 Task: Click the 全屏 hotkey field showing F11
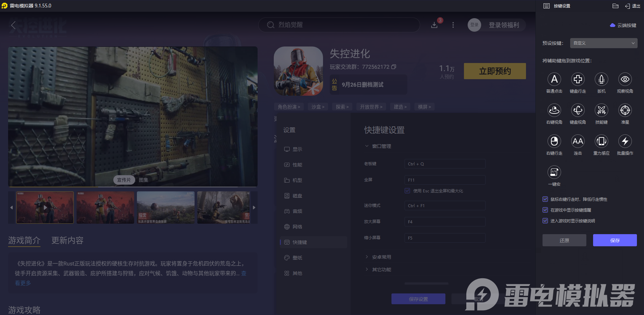pos(444,180)
